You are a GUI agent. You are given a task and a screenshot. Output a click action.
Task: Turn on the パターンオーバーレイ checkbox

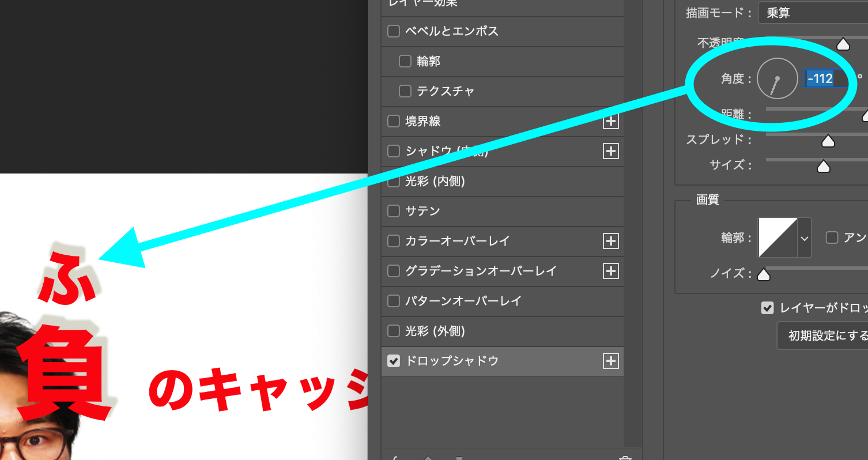(x=394, y=301)
